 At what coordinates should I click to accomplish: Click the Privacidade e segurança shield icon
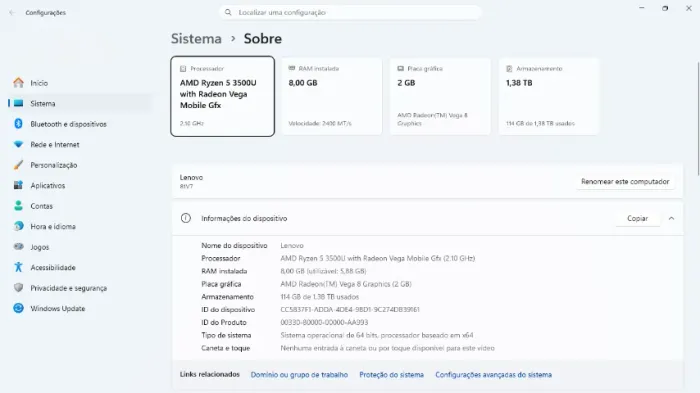pyautogui.click(x=18, y=288)
